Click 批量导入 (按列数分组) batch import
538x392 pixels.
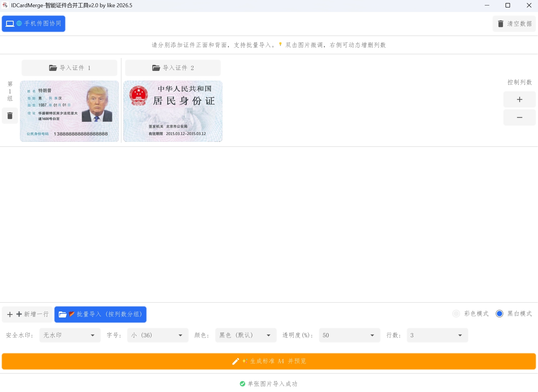(x=100, y=314)
